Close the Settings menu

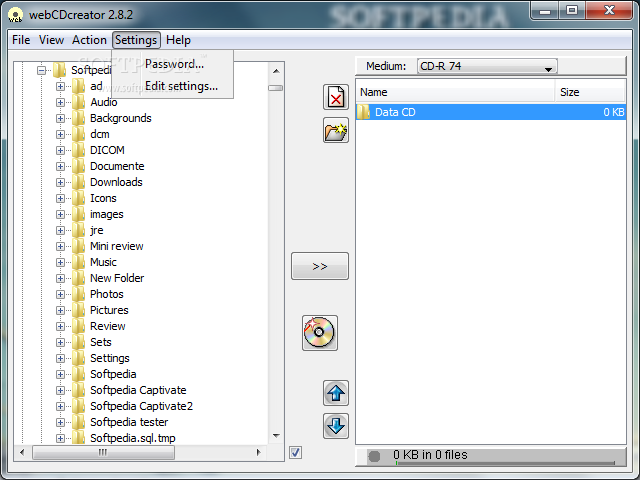click(x=136, y=40)
